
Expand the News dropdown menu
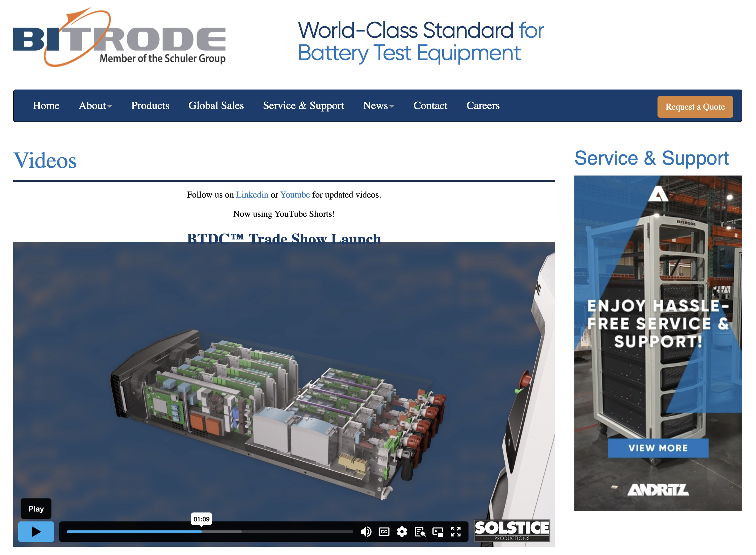[x=378, y=106]
